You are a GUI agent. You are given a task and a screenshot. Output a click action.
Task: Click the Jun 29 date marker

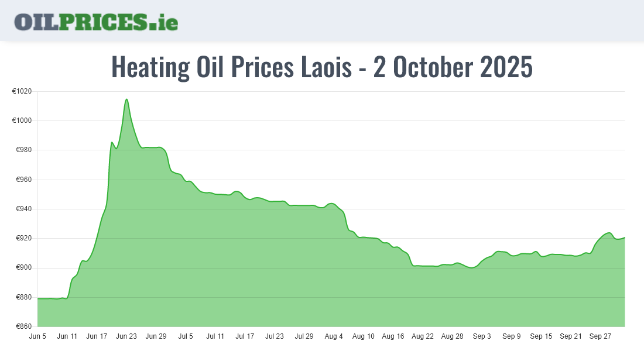coord(156,336)
